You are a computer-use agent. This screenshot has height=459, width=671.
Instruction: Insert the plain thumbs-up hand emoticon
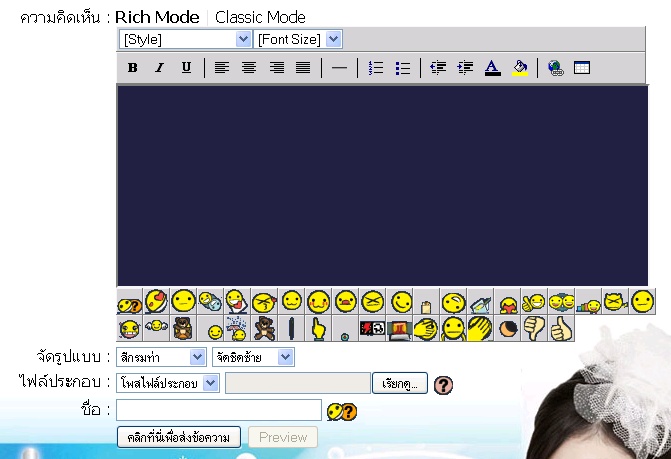tap(561, 329)
